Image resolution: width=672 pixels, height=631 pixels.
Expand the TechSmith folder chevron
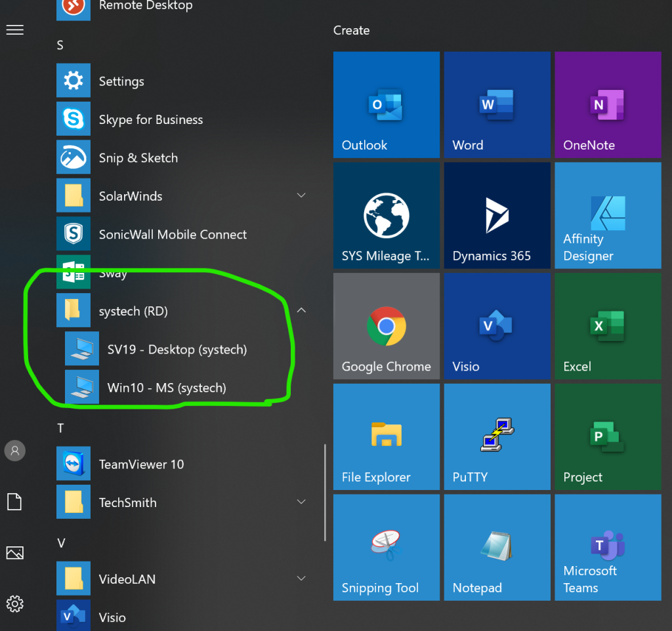[x=301, y=502]
